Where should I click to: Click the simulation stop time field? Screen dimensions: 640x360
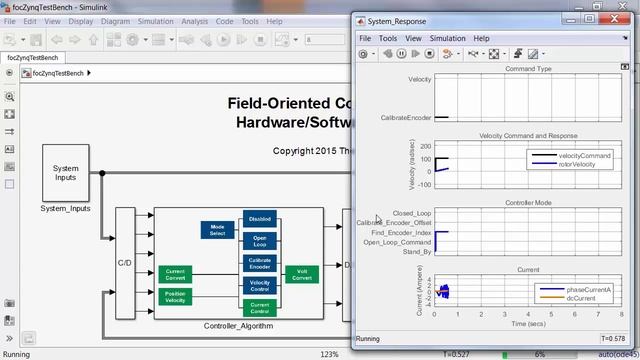point(325,40)
